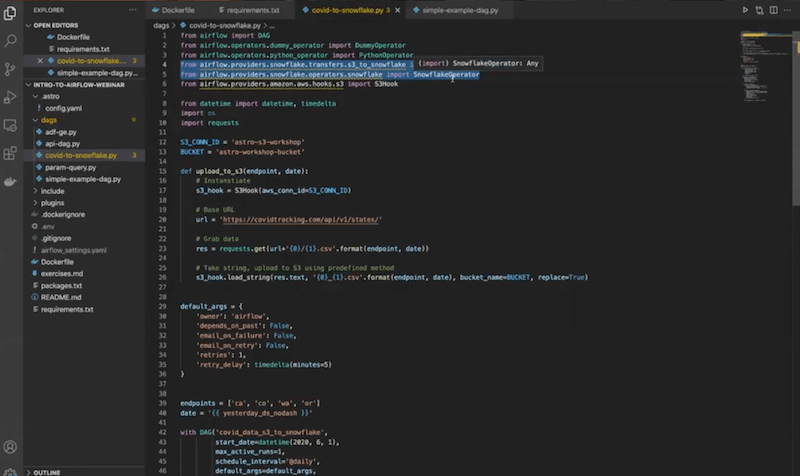Open the Docker view in activity bar

tap(11, 183)
